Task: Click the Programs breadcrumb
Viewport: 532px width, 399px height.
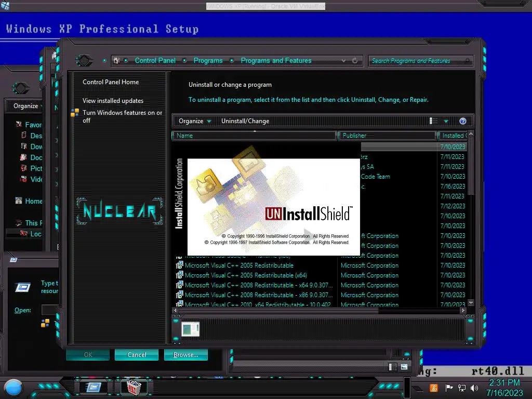Action: click(208, 61)
